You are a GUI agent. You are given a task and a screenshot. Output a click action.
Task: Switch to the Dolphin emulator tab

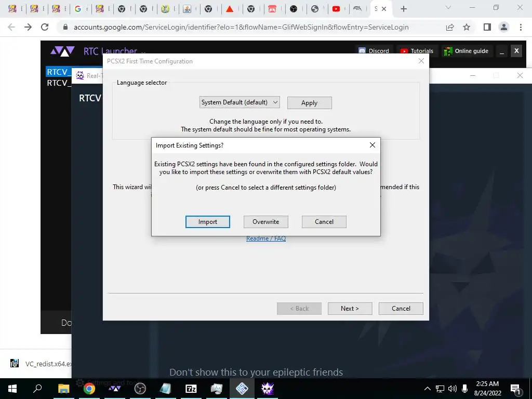click(357, 9)
